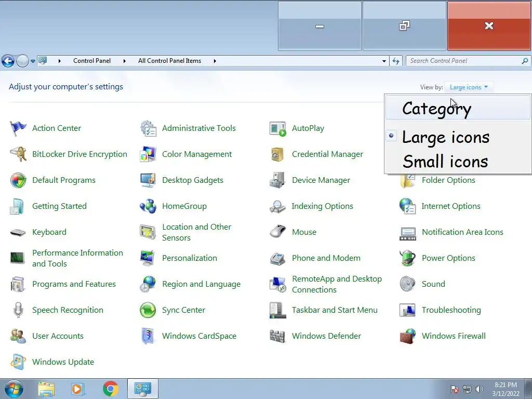Click All Control Panel Items breadcrumb

170,61
